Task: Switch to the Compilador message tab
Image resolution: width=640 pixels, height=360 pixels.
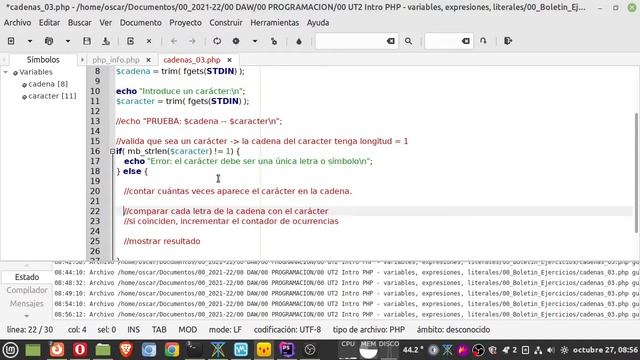Action: pyautogui.click(x=27, y=290)
